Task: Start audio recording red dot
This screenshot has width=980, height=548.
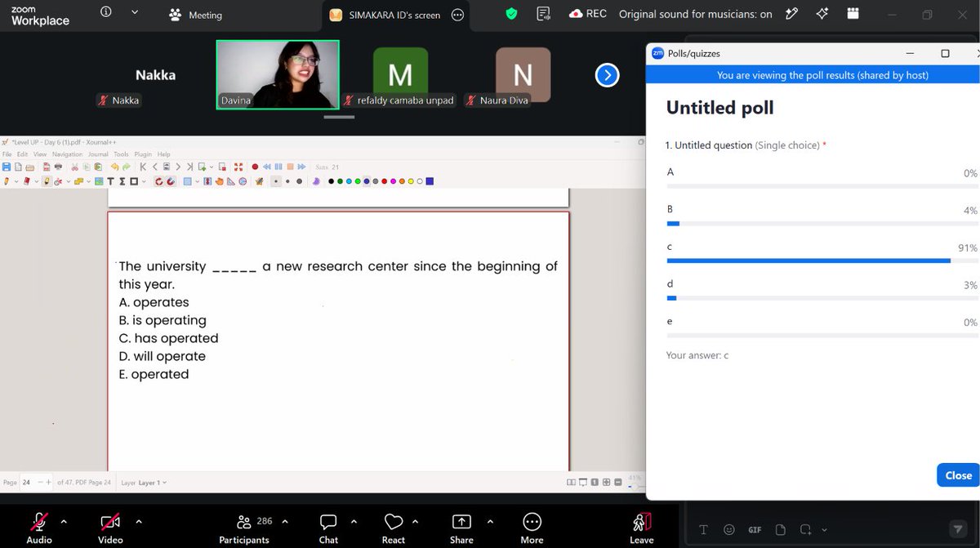Action: (x=255, y=167)
